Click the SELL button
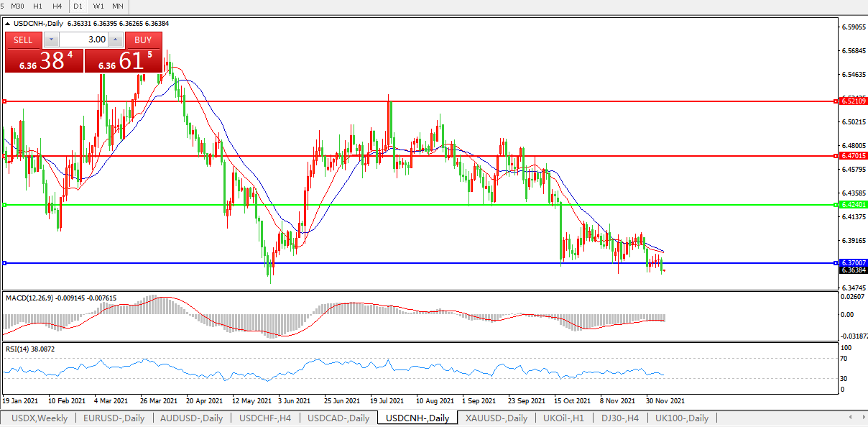The image size is (868, 427). click(23, 40)
